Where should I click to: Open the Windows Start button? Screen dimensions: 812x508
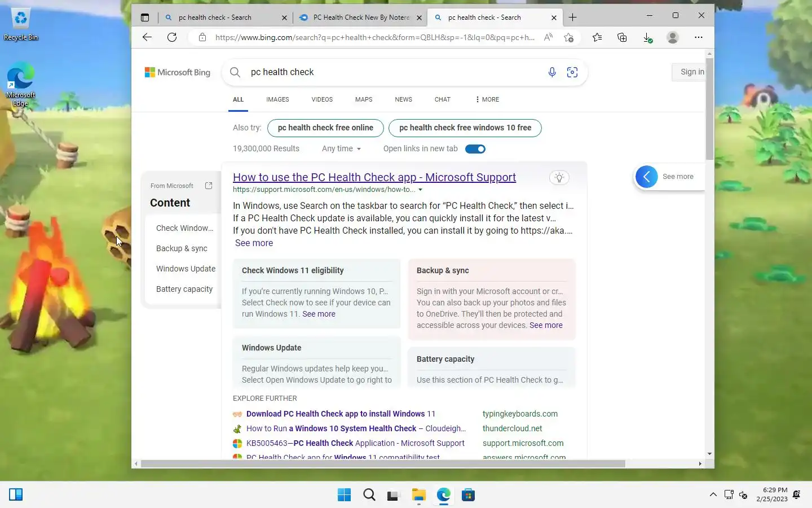(x=344, y=495)
